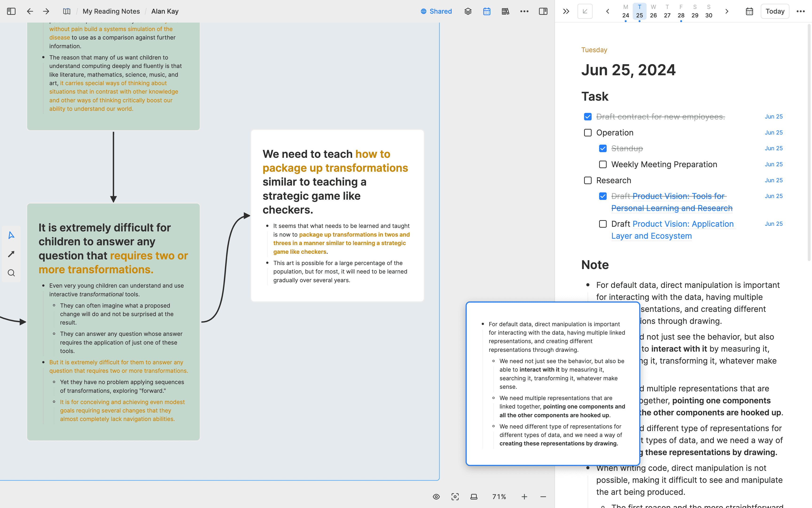
Task: Select the floating blue-bordered note card
Action: click(x=553, y=383)
